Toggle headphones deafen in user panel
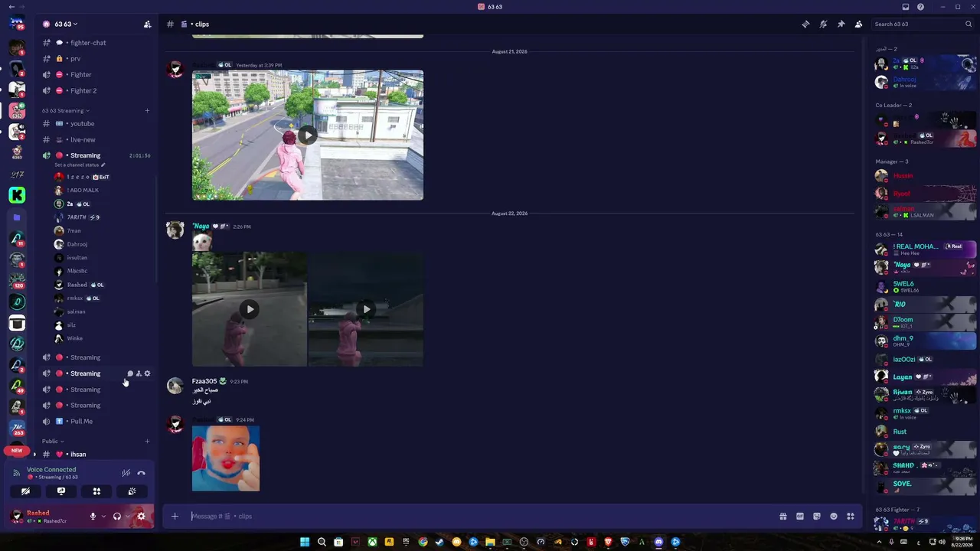This screenshot has height=551, width=980. pos(116,517)
